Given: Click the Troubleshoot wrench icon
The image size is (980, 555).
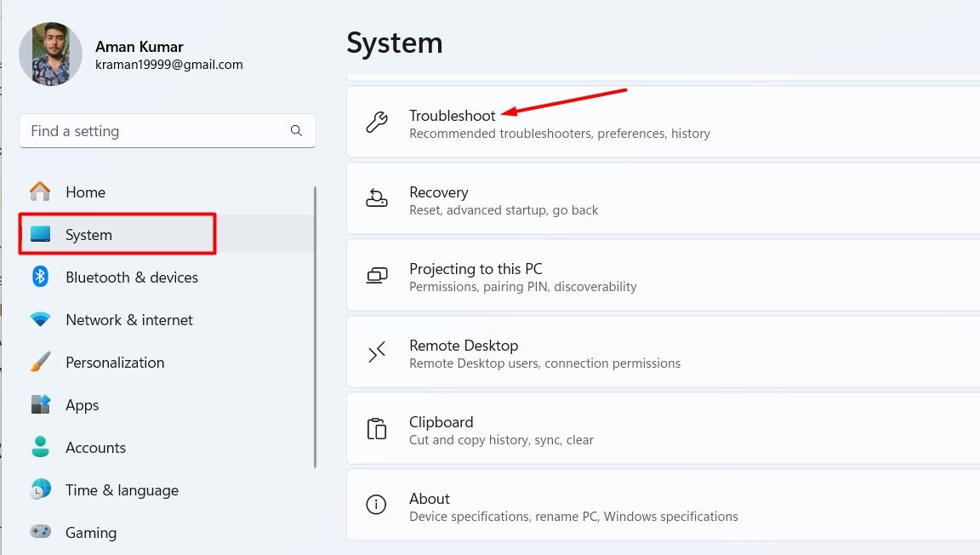Looking at the screenshot, I should point(376,122).
